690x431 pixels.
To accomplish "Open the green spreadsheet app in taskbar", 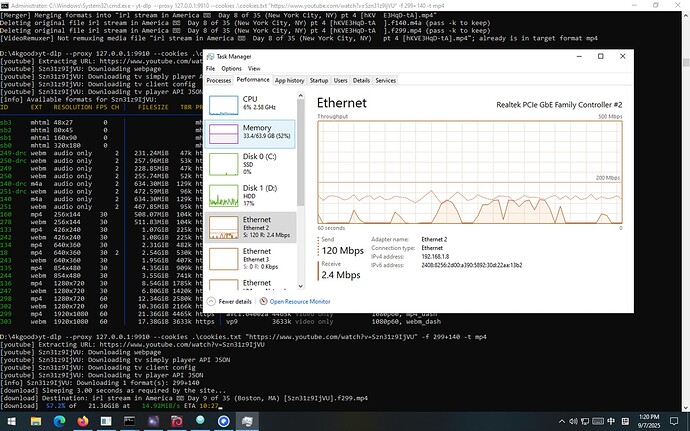I will pos(106,421).
